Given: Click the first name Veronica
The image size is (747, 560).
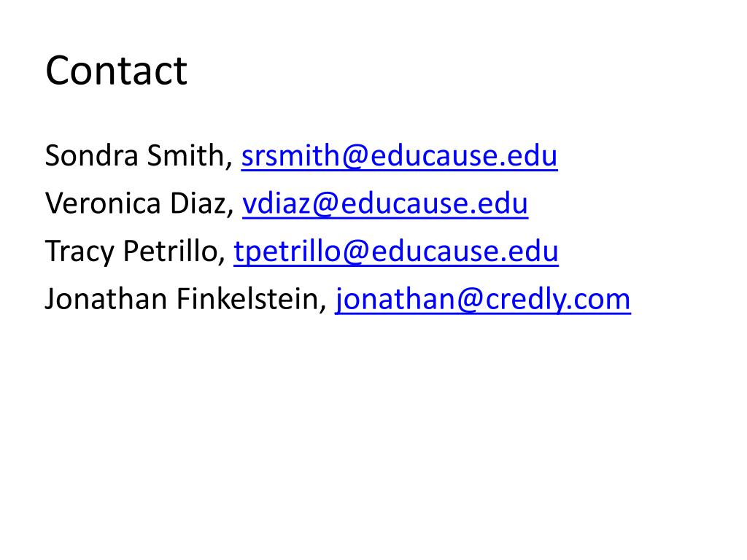Looking at the screenshot, I should [x=103, y=204].
